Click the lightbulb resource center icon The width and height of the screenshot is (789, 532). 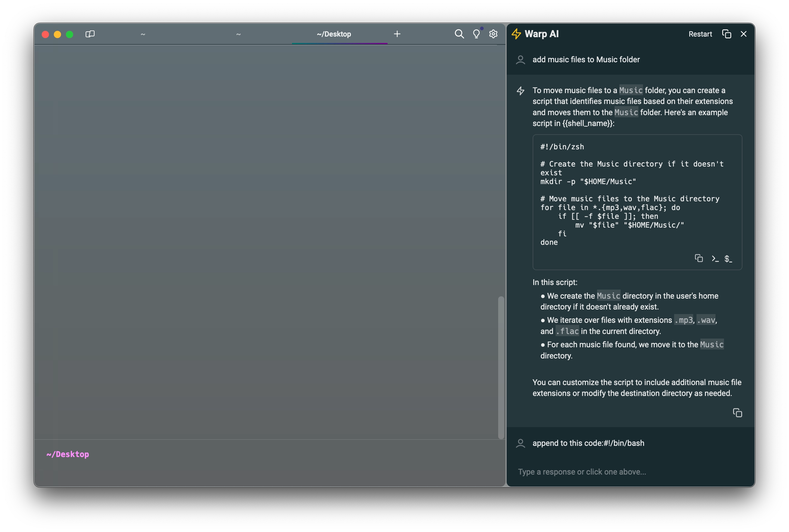(476, 34)
